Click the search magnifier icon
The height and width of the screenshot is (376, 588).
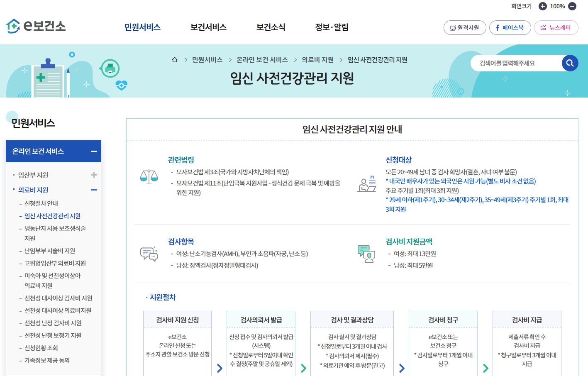tap(570, 63)
